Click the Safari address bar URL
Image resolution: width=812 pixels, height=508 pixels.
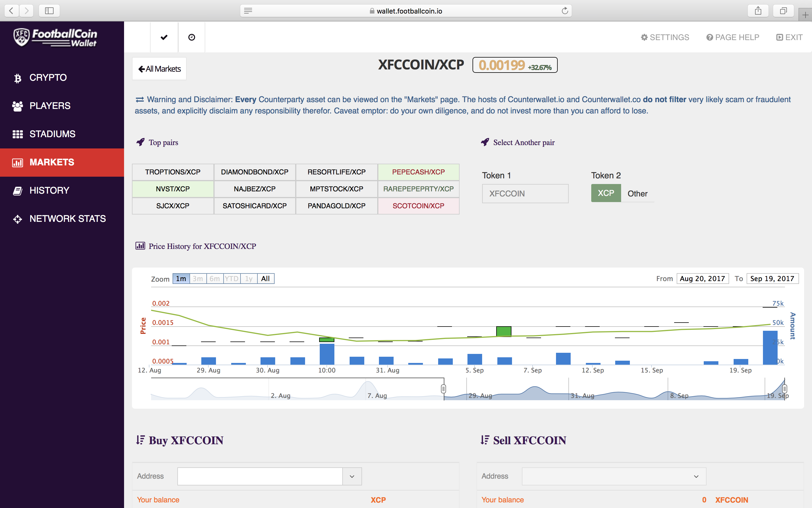(x=409, y=11)
